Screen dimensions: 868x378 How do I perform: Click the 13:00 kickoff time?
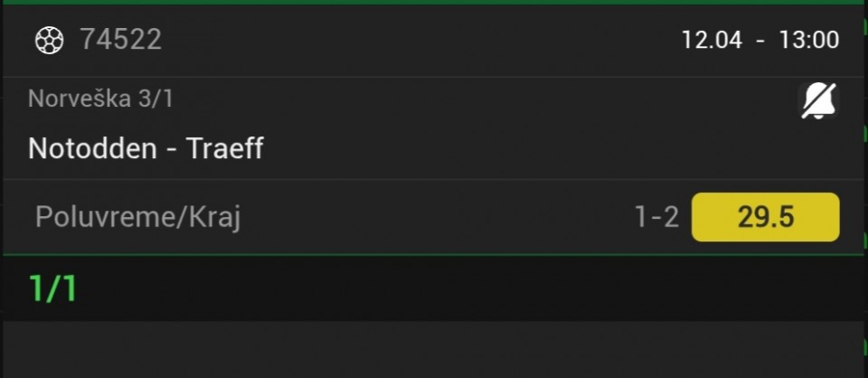click(x=808, y=40)
